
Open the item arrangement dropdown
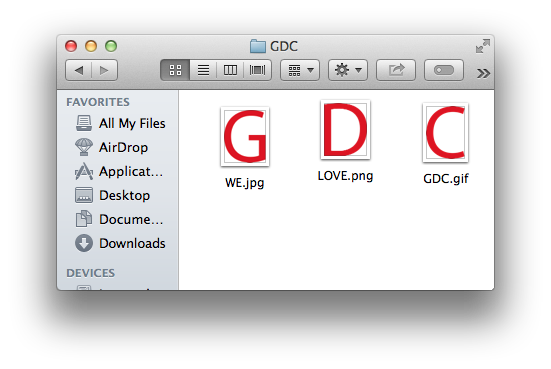click(x=300, y=70)
